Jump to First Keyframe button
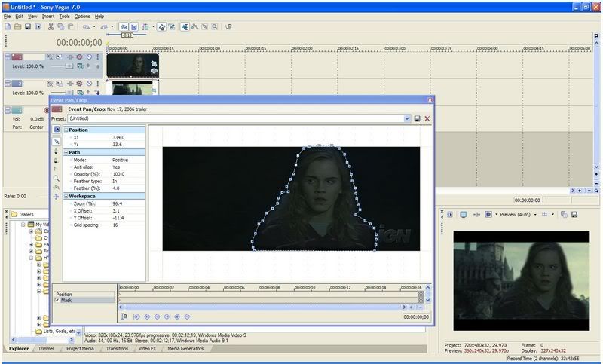 (x=136, y=317)
